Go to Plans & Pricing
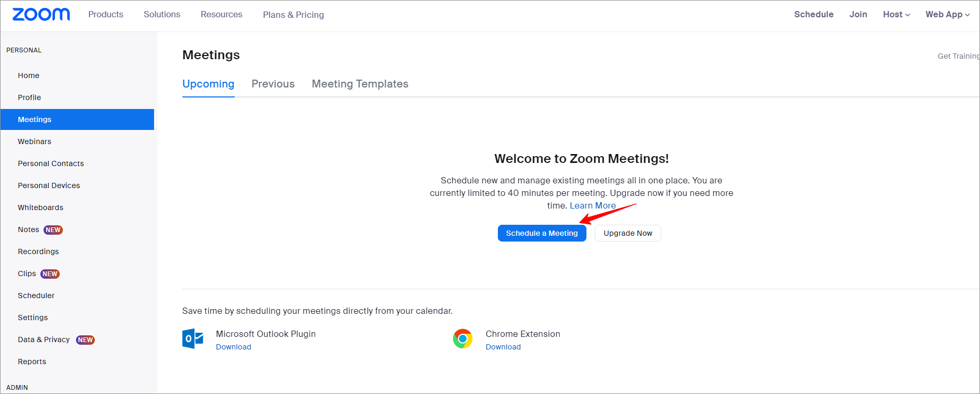The height and width of the screenshot is (394, 980). point(293,15)
